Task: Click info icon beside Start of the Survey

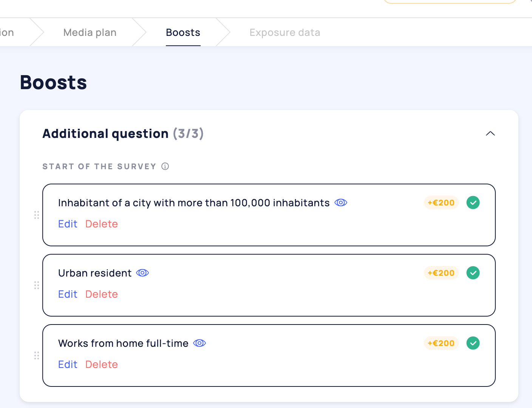Action: pos(165,166)
